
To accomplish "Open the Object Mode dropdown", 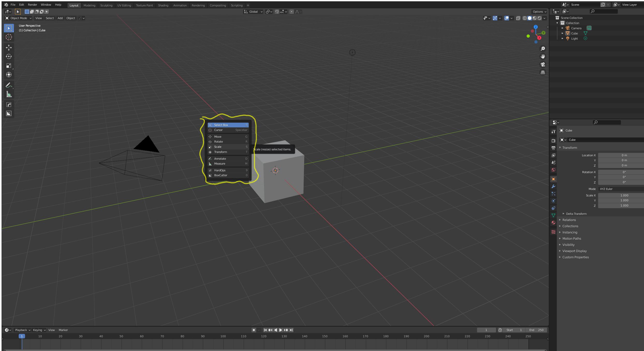I will [18, 18].
